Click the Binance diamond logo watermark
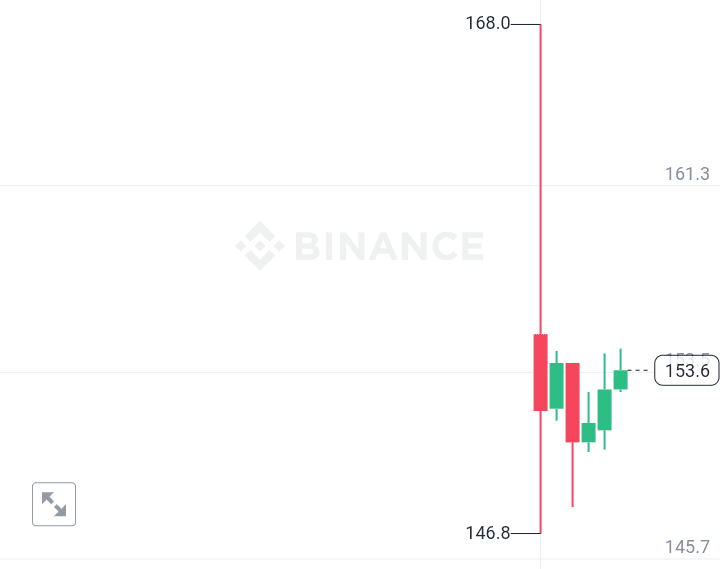The image size is (720, 569). click(260, 246)
